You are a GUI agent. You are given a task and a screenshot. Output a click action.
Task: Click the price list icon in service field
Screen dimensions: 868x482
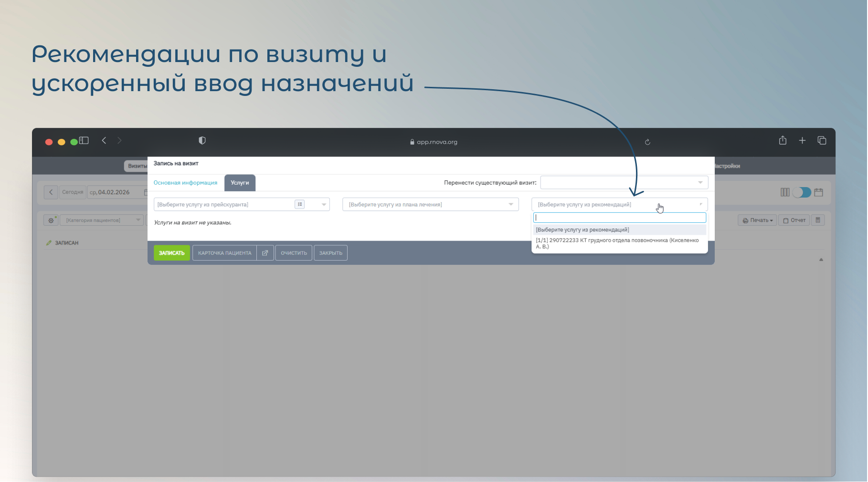(x=300, y=204)
